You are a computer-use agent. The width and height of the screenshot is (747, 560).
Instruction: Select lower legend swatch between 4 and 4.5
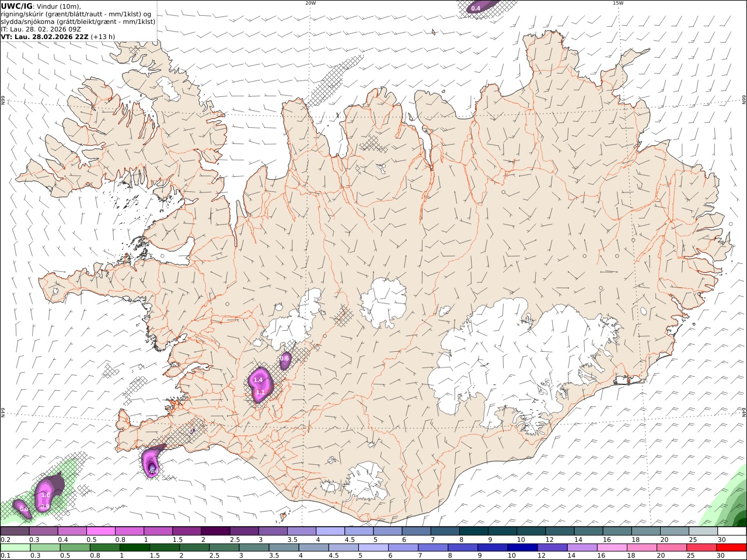[x=313, y=548]
